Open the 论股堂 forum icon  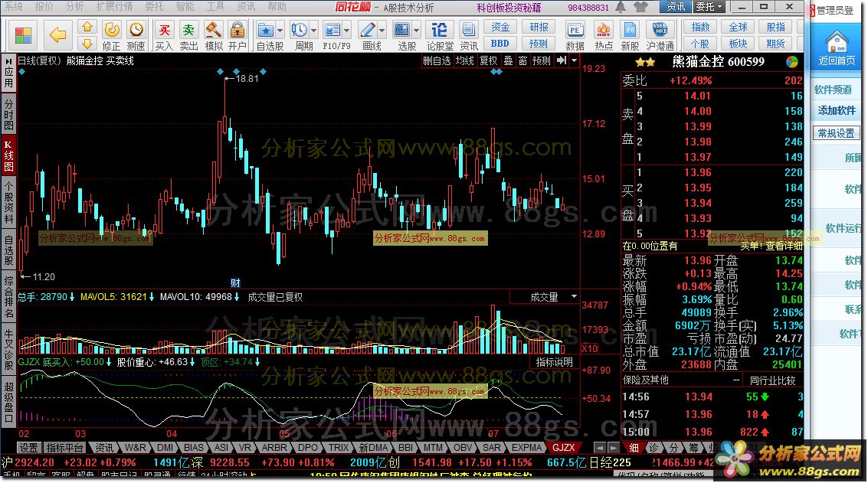pos(440,30)
